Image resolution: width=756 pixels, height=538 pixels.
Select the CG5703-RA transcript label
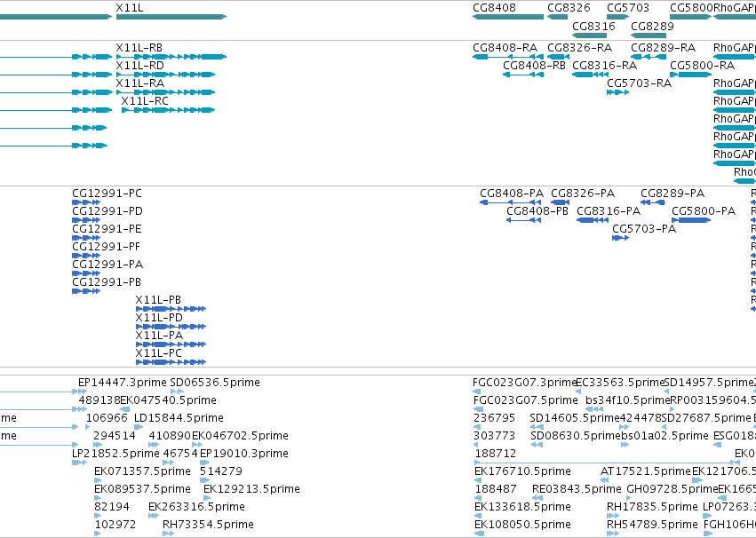pyautogui.click(x=639, y=83)
